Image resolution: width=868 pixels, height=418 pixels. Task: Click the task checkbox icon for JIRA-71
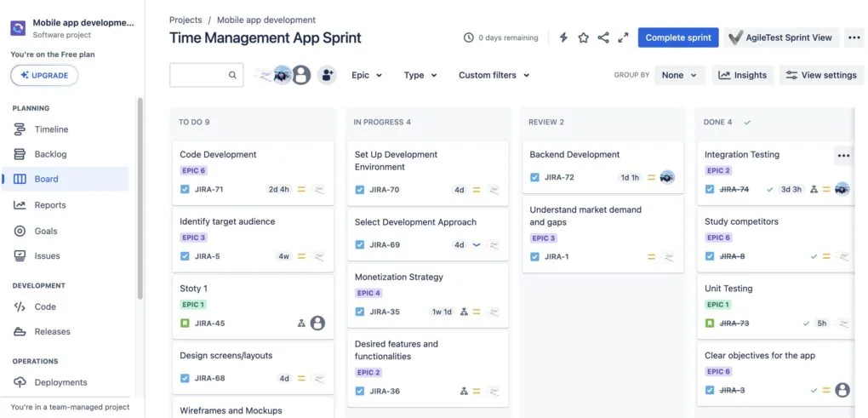pos(185,189)
